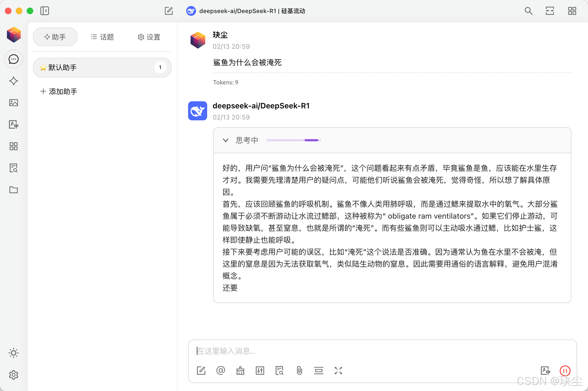
Task: Open the image generation sidebar icon
Action: 13,103
